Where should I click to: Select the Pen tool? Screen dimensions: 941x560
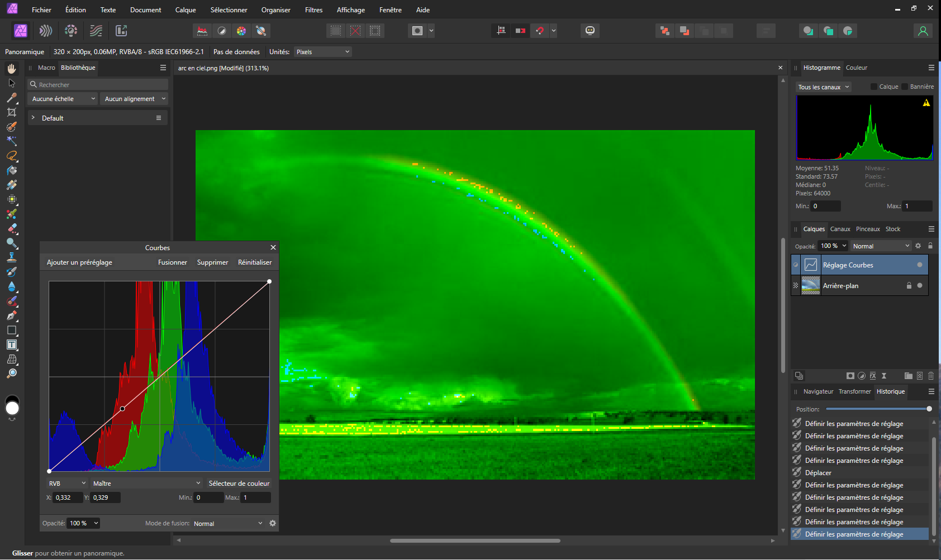click(x=12, y=315)
